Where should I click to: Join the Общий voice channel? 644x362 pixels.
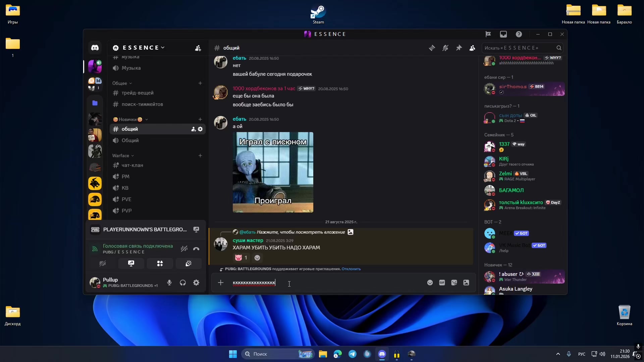pyautogui.click(x=158, y=140)
